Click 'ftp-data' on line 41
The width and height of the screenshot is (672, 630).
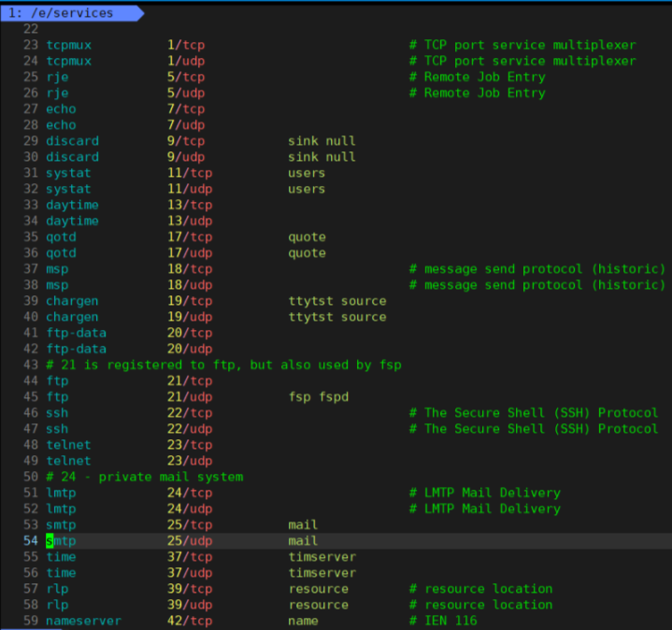click(77, 333)
